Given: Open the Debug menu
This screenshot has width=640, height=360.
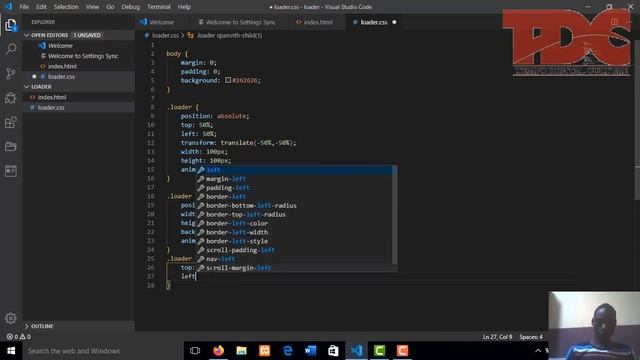Looking at the screenshot, I should click(x=131, y=7).
